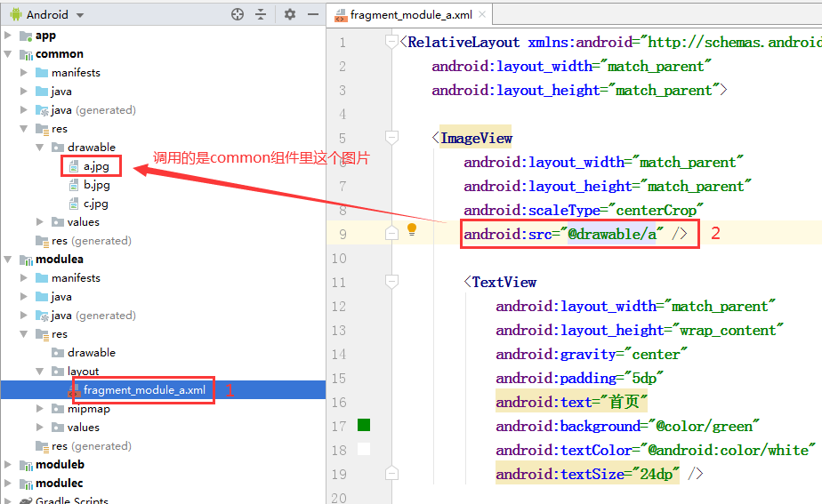This screenshot has height=504, width=822.
Task: Expand values folder under common res
Action: (x=39, y=222)
